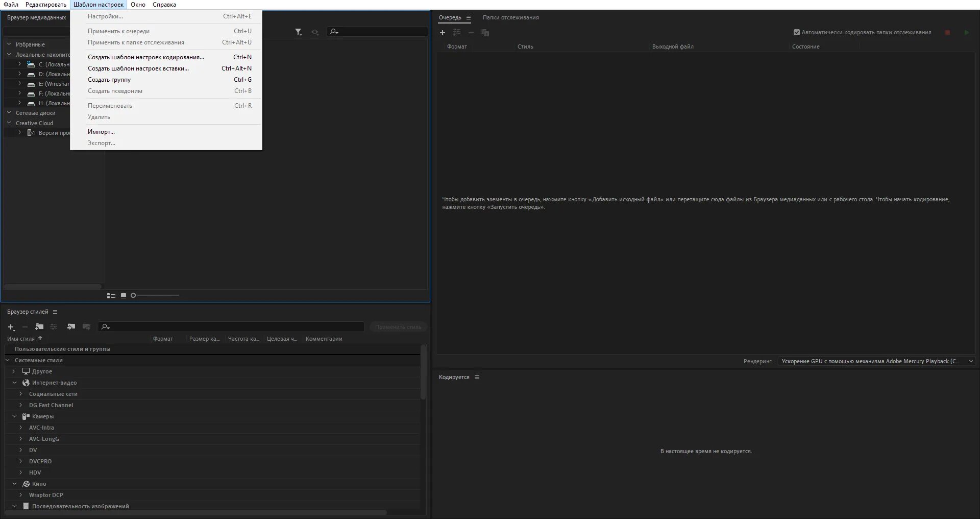Open the Файл menu
Viewport: 980px width, 519px height.
11,5
